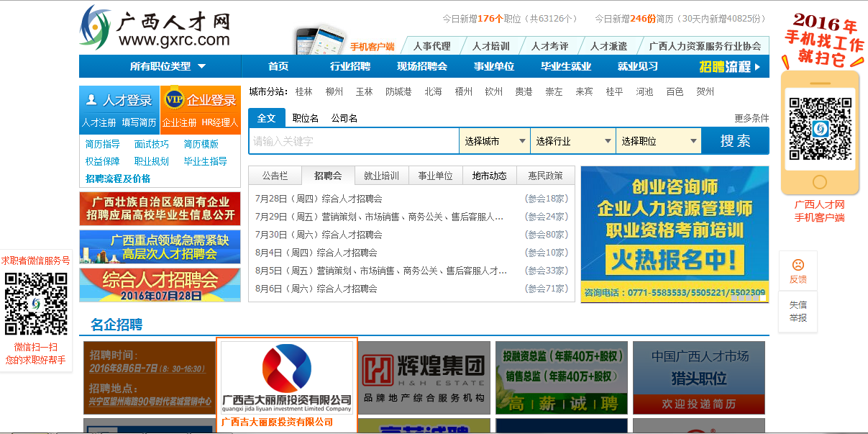Click the keyword search input field
Screen dimensions: 868x434
(x=354, y=141)
